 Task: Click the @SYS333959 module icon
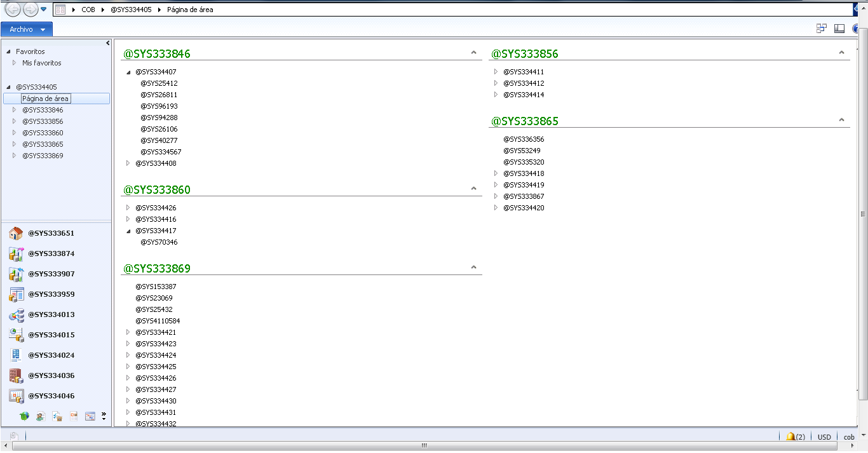pos(17,294)
